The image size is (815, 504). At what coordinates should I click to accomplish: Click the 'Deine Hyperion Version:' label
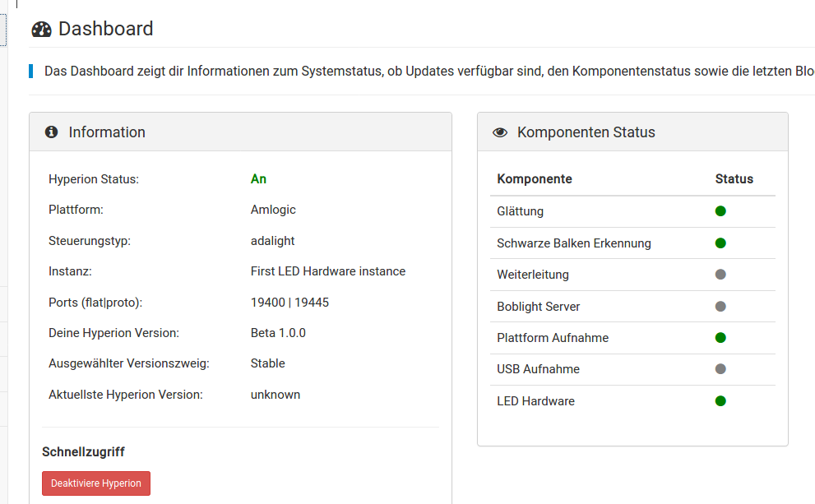(113, 333)
